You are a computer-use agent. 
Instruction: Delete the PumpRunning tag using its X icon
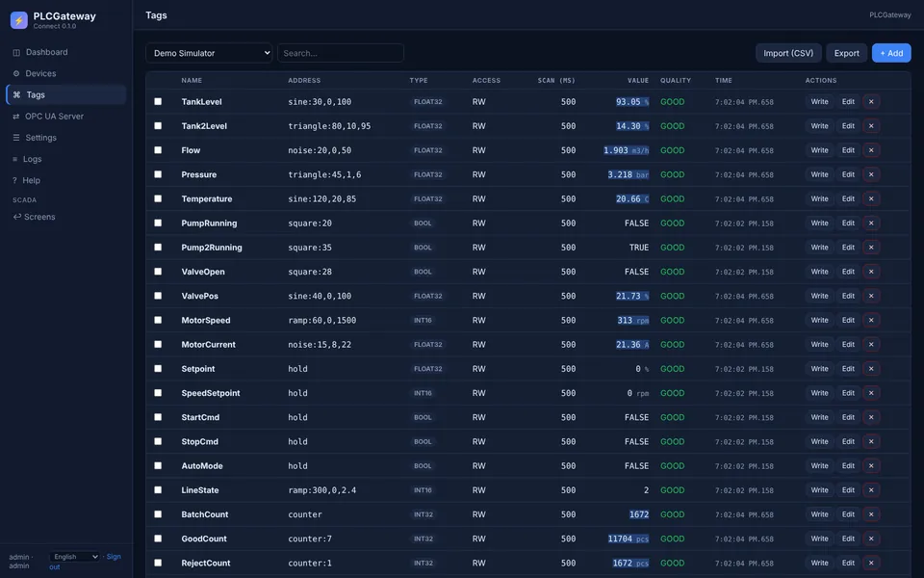(871, 223)
